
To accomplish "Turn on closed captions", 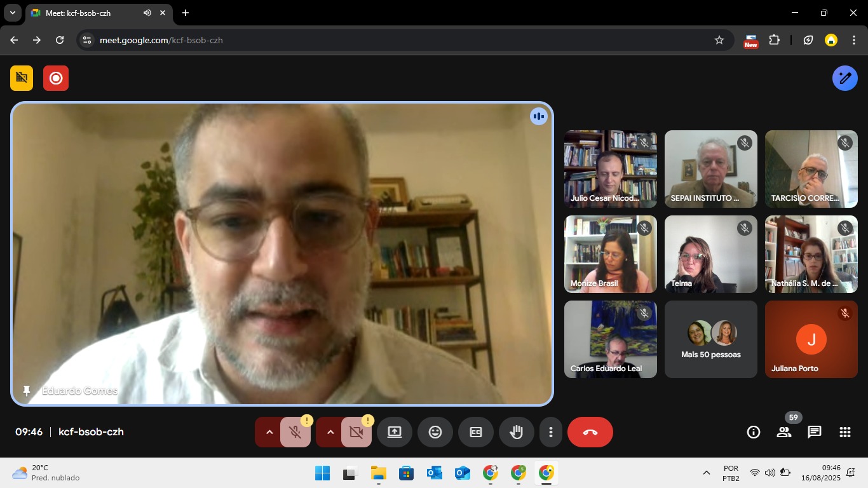I will [x=475, y=432].
